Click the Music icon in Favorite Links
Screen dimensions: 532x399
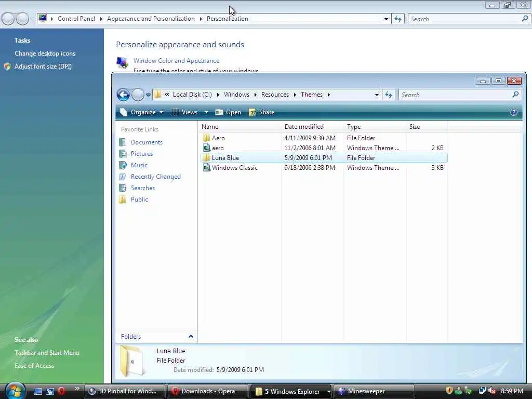pos(123,165)
